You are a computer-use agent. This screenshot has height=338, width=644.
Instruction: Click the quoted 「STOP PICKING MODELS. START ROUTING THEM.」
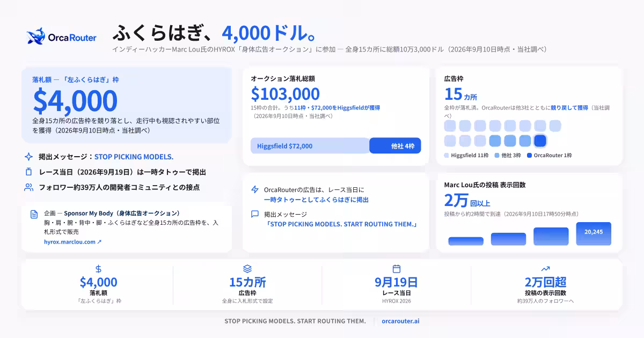tap(342, 224)
